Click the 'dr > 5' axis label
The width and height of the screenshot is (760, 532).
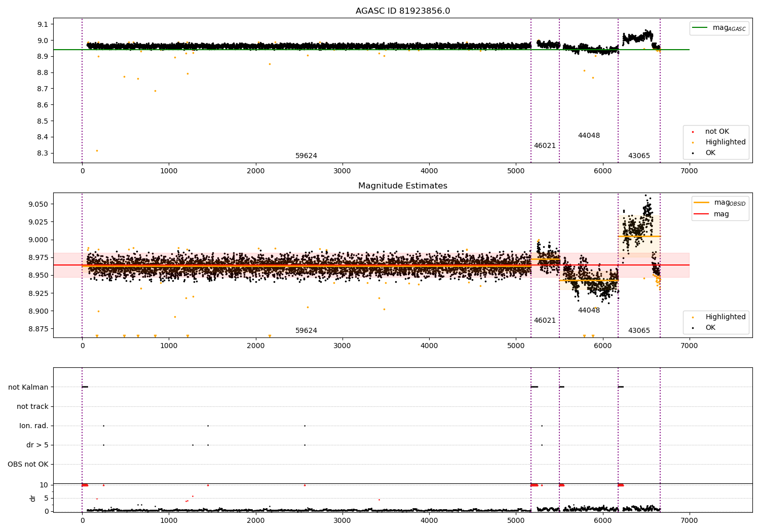click(37, 445)
